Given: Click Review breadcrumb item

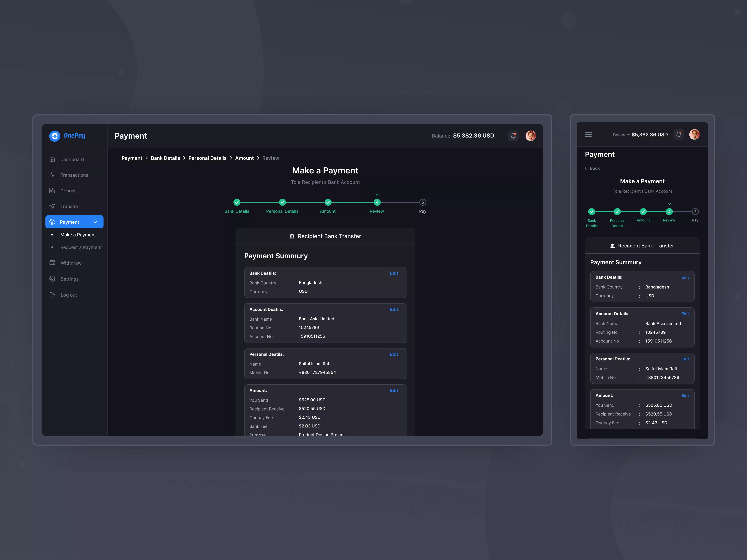Looking at the screenshot, I should point(271,158).
